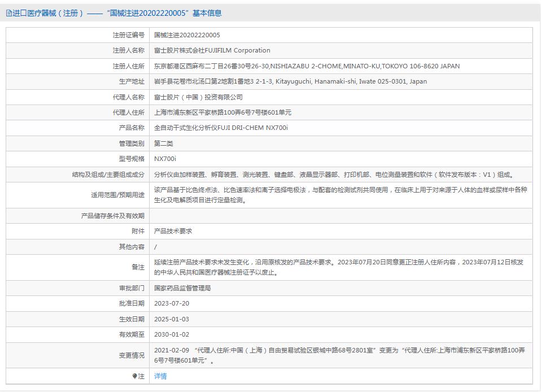This screenshot has width=541, height=392.
Task: Click the 变更情况 row label
Action: (132, 355)
